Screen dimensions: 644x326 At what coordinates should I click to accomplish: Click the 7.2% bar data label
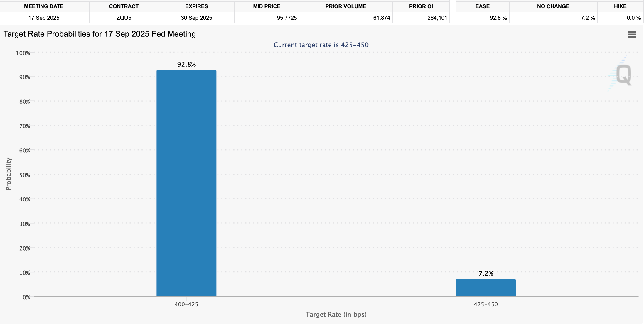click(485, 273)
